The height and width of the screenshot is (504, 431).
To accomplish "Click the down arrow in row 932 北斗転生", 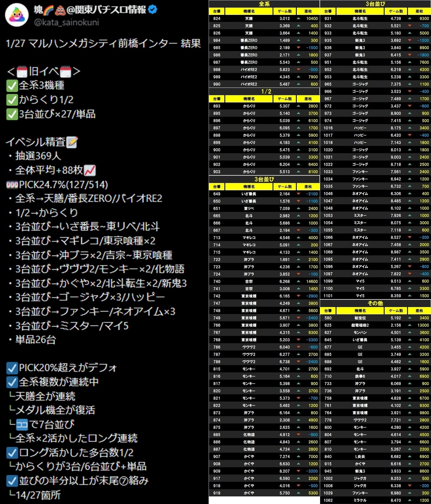I will pyautogui.click(x=410, y=26).
